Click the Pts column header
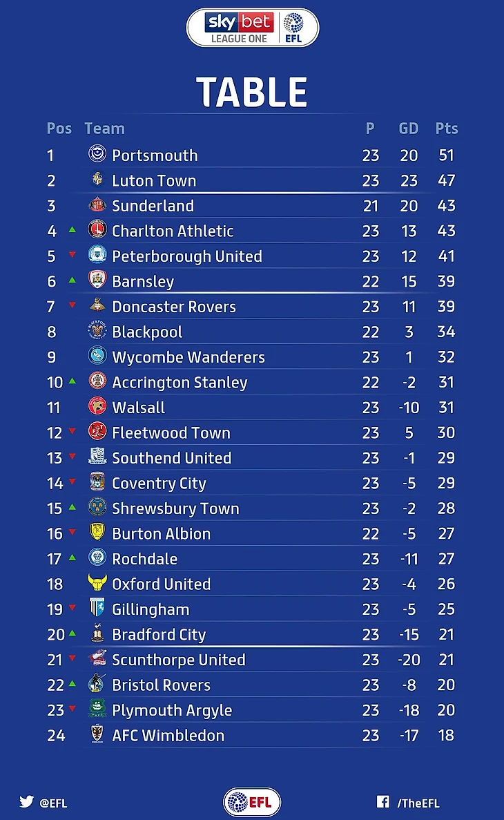The height and width of the screenshot is (820, 504). tap(447, 128)
